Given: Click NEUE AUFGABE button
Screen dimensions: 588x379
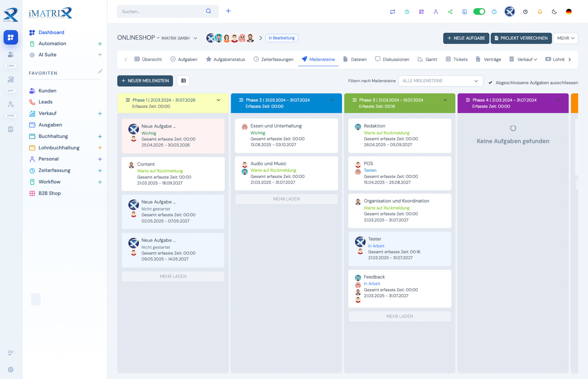Looking at the screenshot, I should click(466, 38).
